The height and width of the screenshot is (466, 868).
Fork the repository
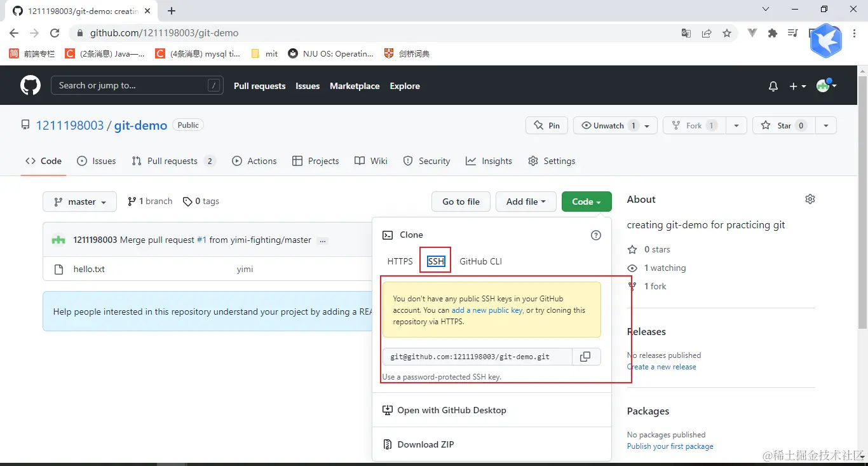tap(694, 125)
